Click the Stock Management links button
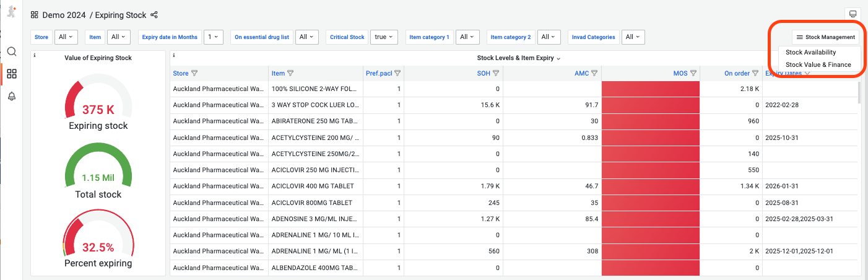 825,37
